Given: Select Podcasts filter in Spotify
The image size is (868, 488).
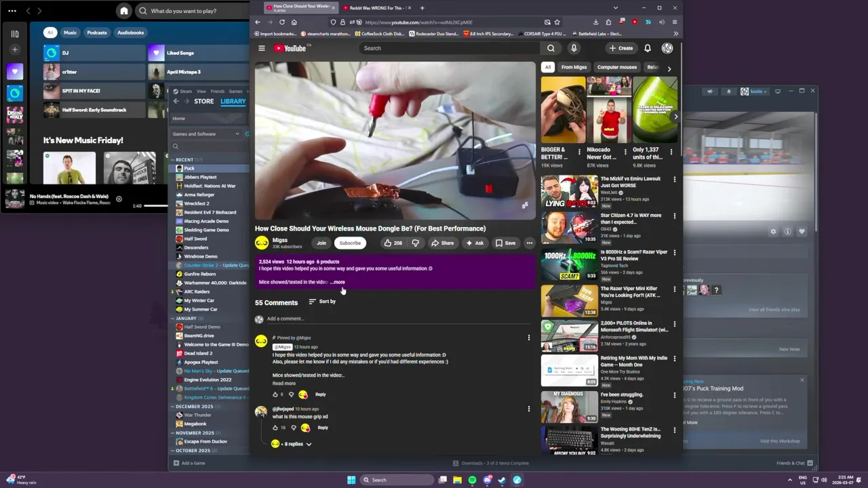Looking at the screenshot, I should (96, 33).
